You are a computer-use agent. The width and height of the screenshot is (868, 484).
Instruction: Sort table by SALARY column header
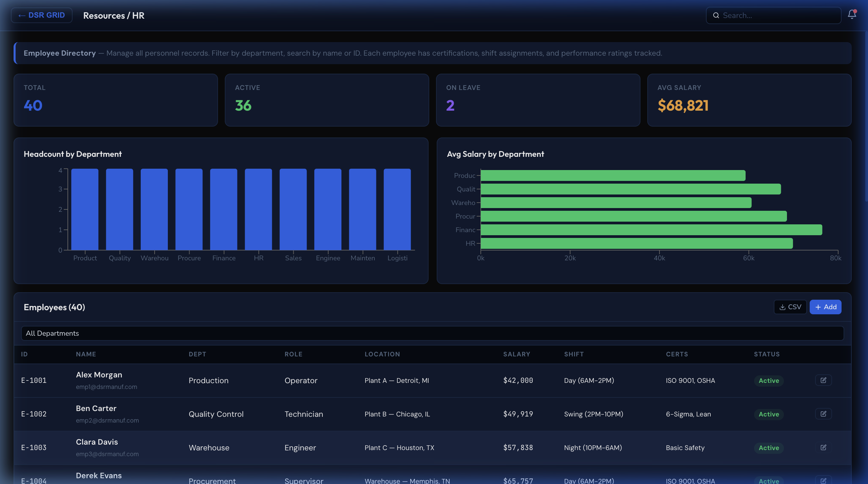(516, 354)
